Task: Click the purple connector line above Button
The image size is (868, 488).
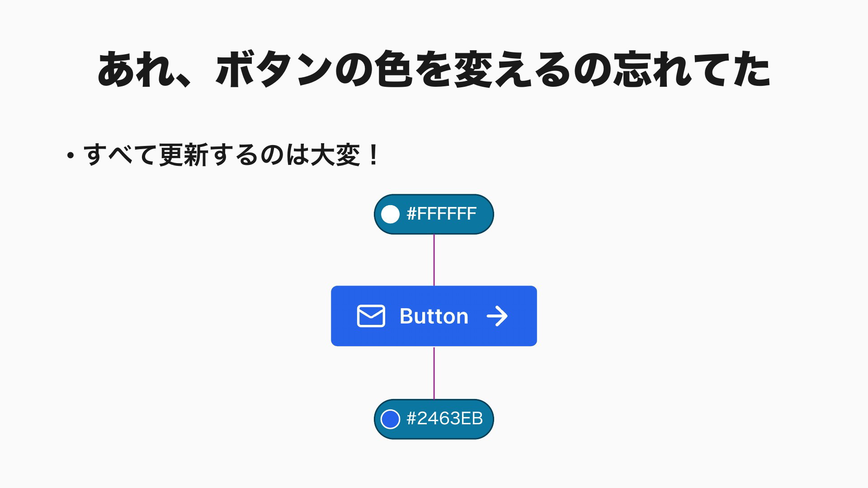Action: click(x=434, y=260)
